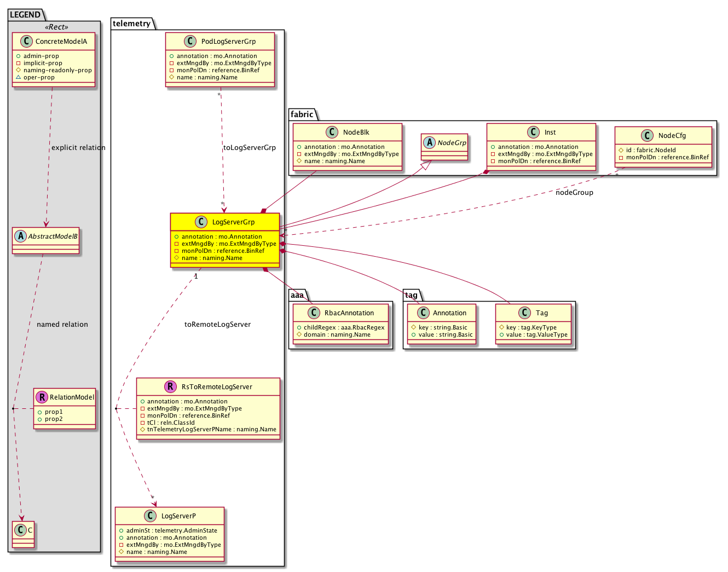Click the abstract A icon of NodeGrp
The image size is (728, 572).
click(x=430, y=143)
